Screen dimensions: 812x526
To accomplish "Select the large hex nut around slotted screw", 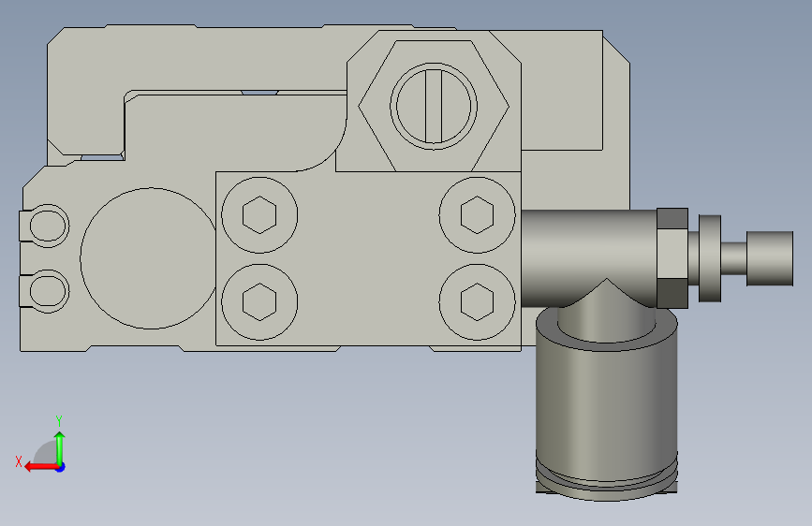I will (x=434, y=106).
